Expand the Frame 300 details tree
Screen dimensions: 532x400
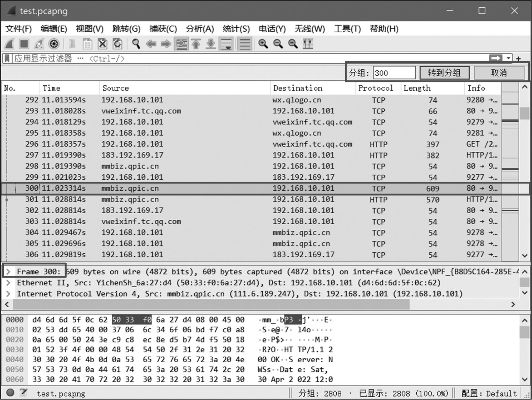8,271
